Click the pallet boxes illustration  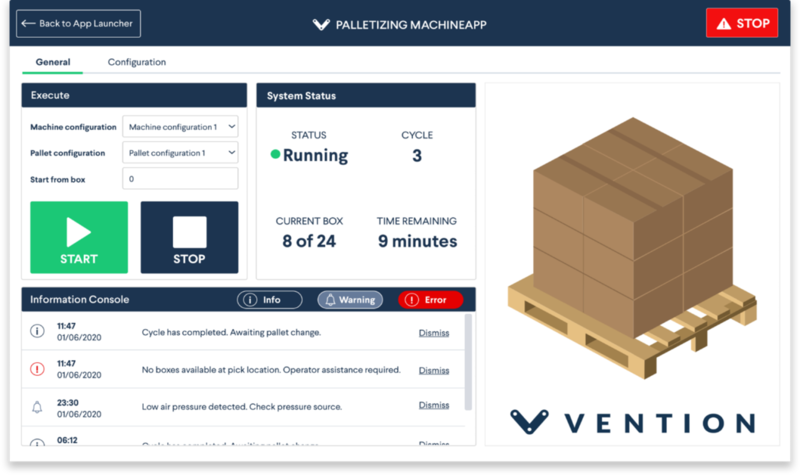click(x=633, y=247)
